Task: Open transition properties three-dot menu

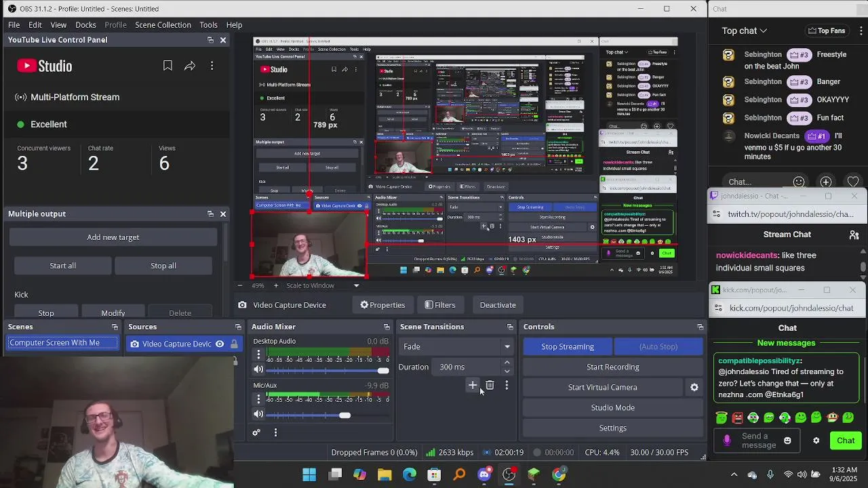Action: (x=507, y=385)
